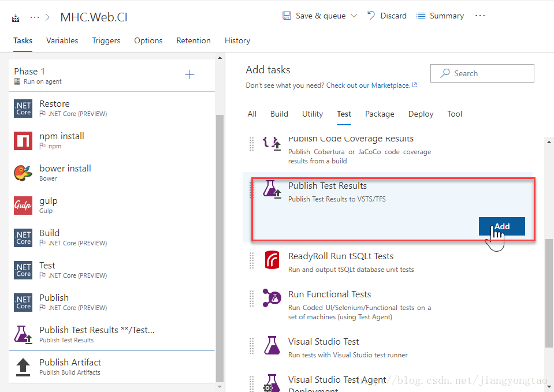Click the Run Functional Tests icon

tap(272, 298)
